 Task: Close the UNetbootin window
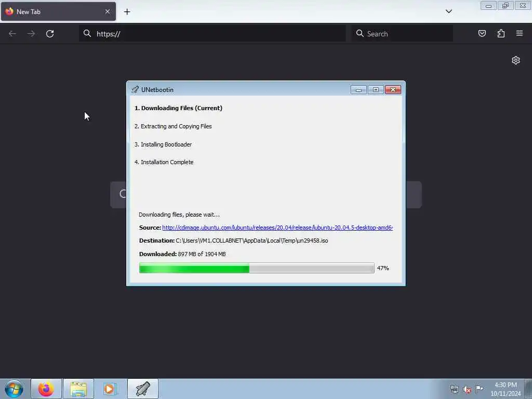(393, 89)
